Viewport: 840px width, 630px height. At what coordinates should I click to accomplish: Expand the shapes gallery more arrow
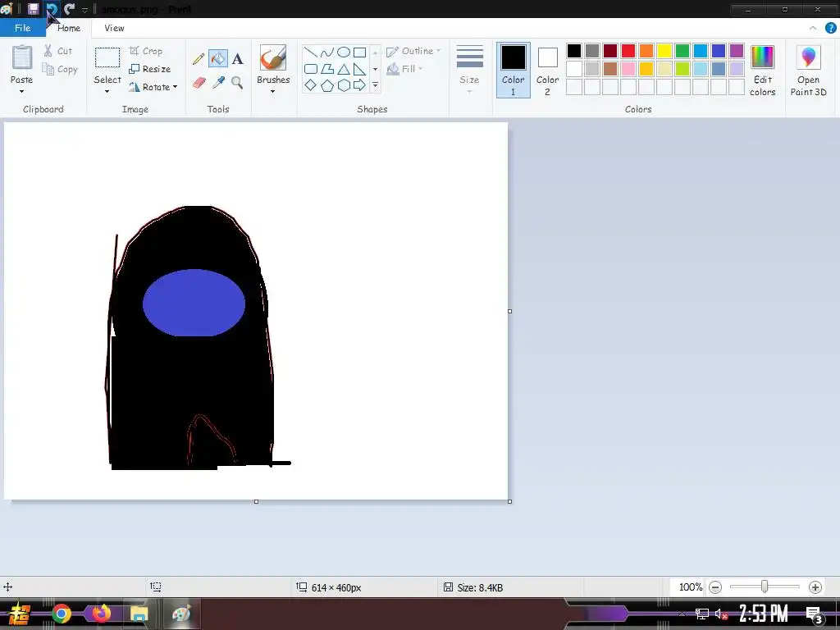(x=375, y=85)
